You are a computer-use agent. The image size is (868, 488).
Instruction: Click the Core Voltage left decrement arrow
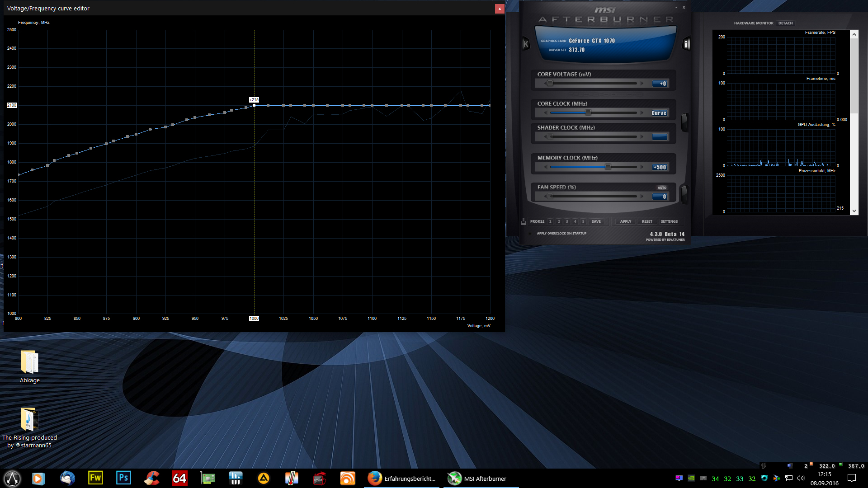click(545, 84)
